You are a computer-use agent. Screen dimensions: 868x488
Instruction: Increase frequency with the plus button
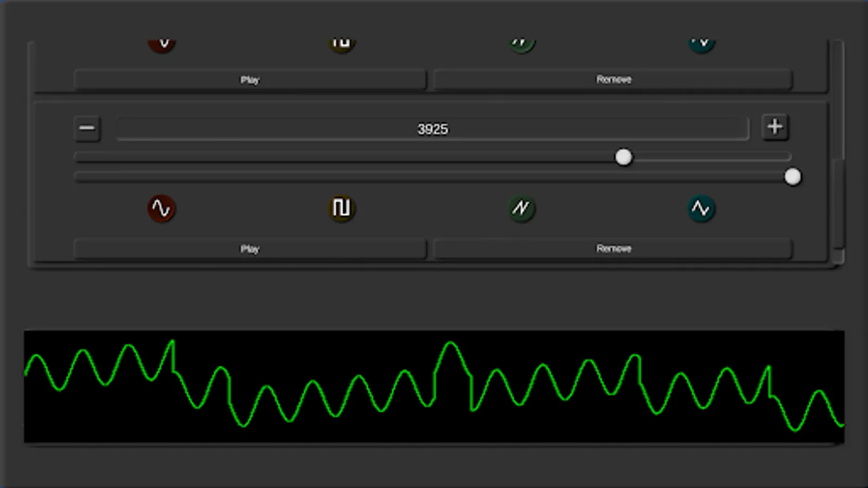pos(775,127)
